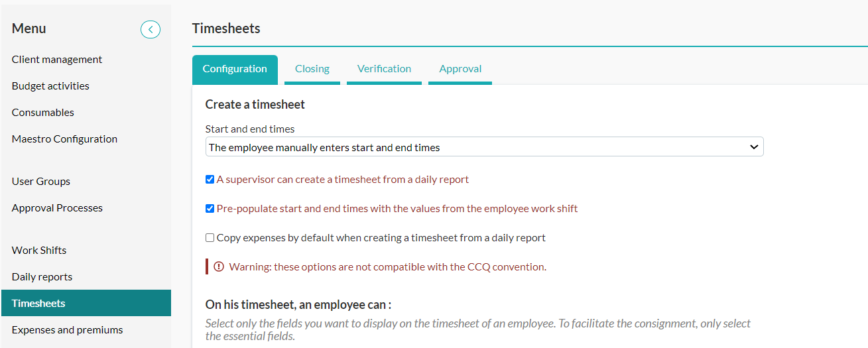
Task: Select Timesheets in the sidebar menu
Action: click(86, 303)
